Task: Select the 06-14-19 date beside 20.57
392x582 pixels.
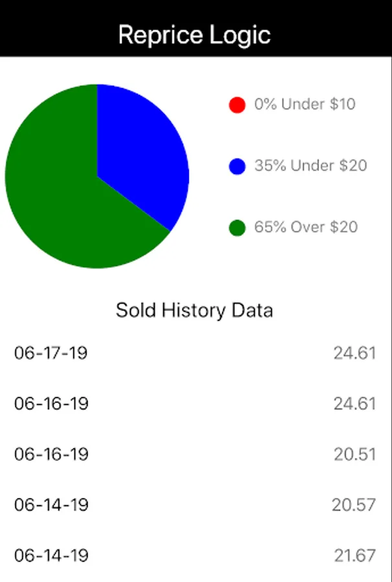Action: point(51,504)
